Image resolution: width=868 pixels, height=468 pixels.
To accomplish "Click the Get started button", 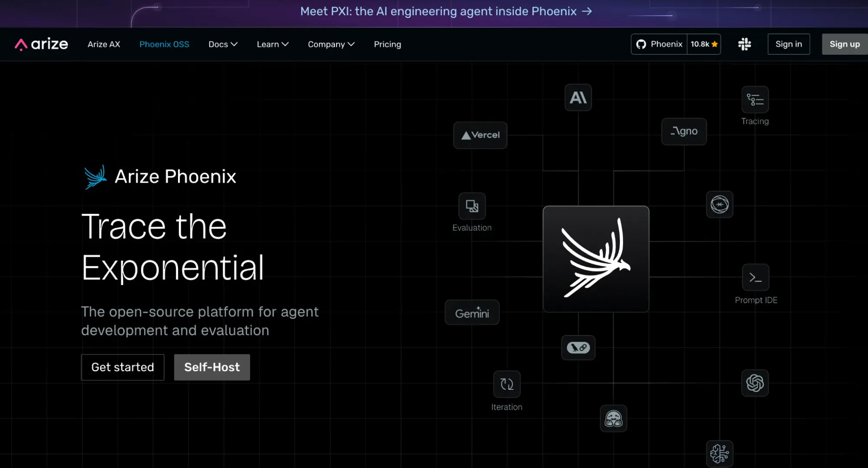I will (x=122, y=367).
